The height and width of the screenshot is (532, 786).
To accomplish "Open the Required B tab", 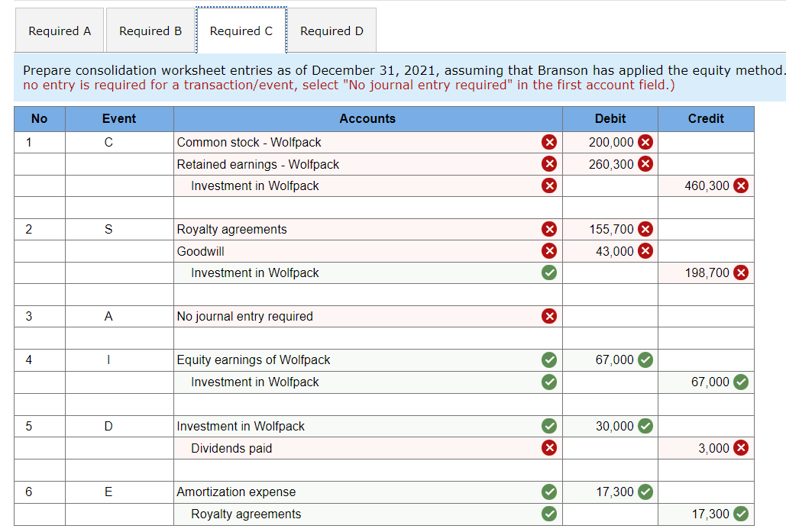I will click(150, 31).
